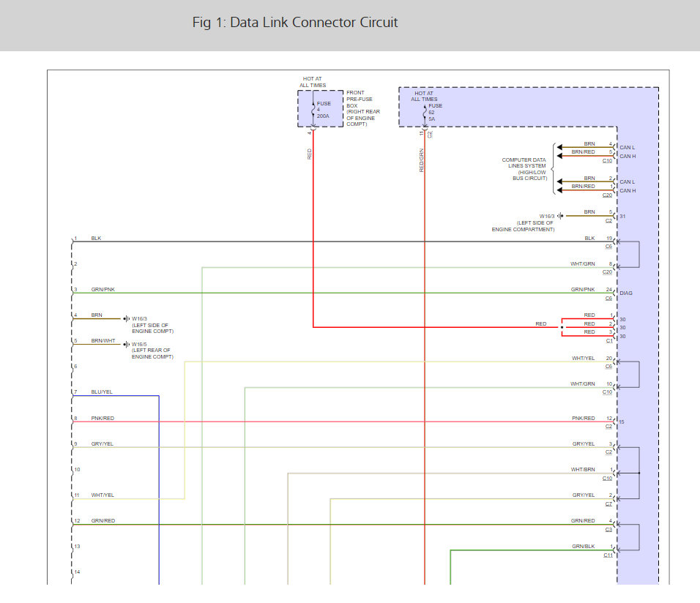Click the C7 connector label
The image size is (700, 603).
(608, 504)
